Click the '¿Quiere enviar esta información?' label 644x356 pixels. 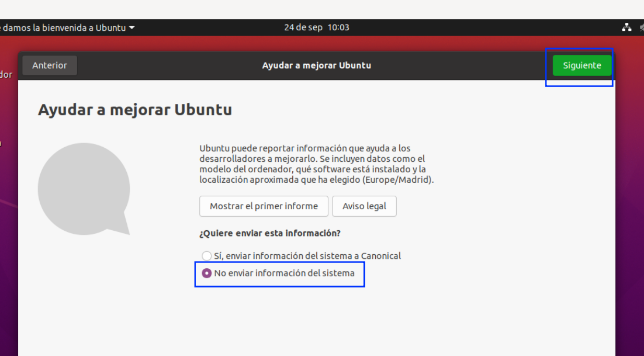[270, 233]
